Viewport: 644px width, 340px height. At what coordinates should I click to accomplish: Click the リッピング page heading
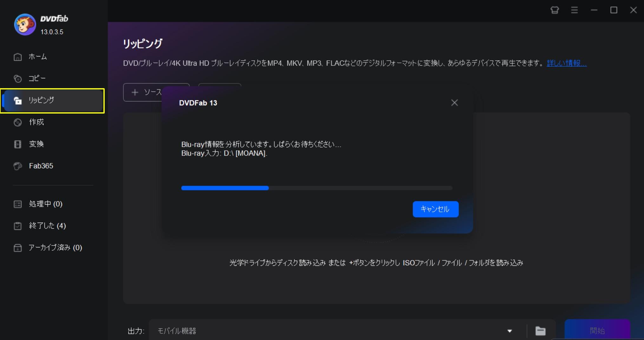tap(142, 44)
